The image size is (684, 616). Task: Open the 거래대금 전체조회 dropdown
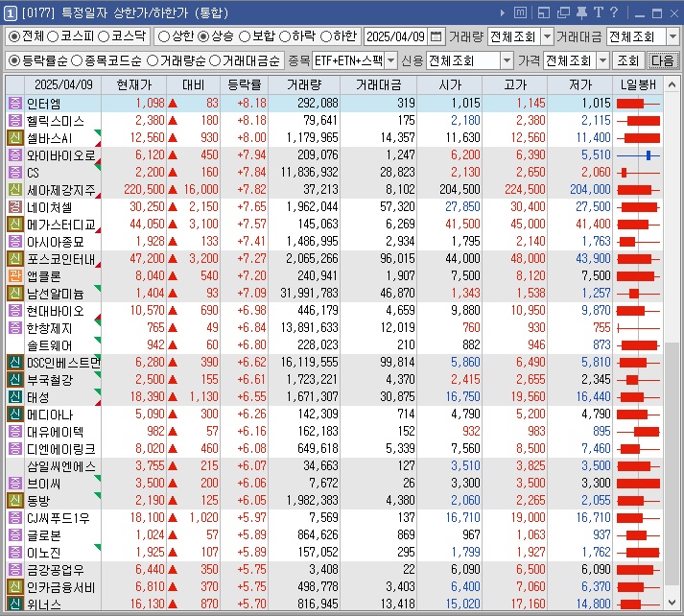coord(672,36)
